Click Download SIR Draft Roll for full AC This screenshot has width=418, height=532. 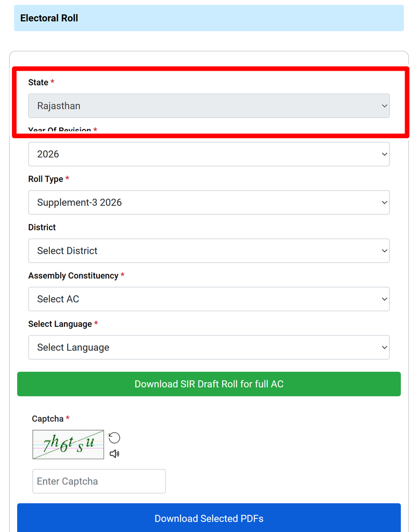point(209,384)
